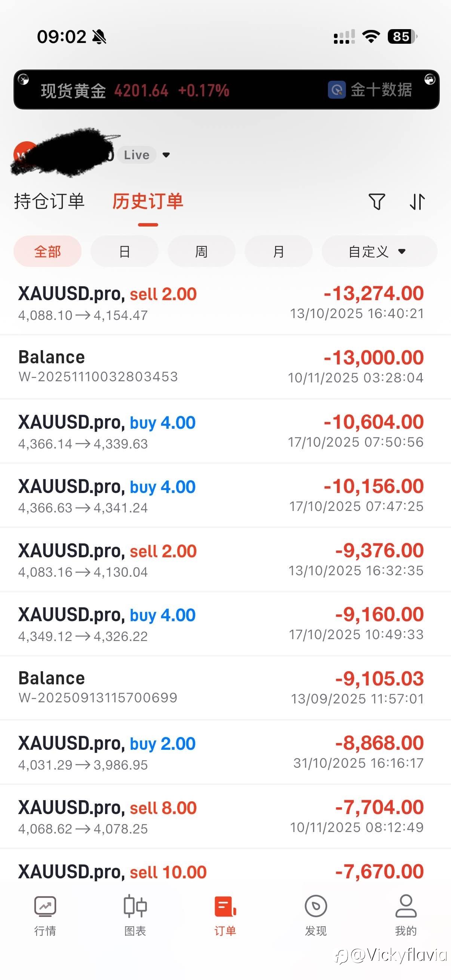Expand the floating widget with top-right icon
The height and width of the screenshot is (980, 451).
point(430,79)
